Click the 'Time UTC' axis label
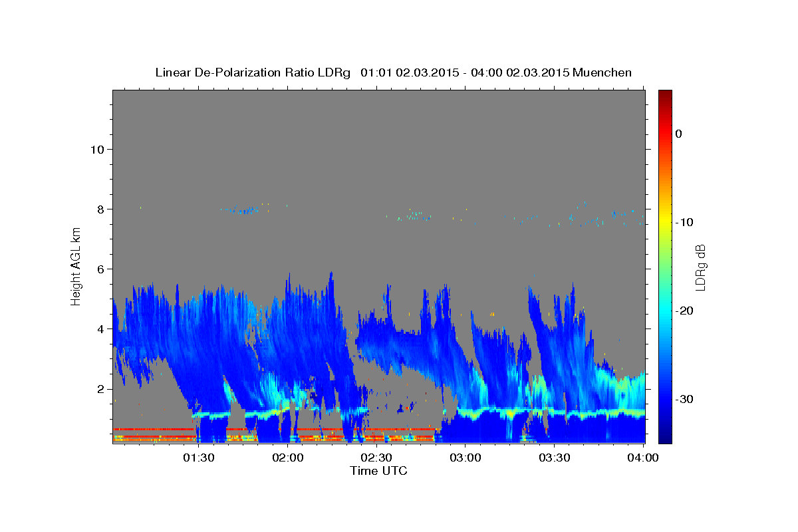The image size is (798, 532). pos(378,471)
